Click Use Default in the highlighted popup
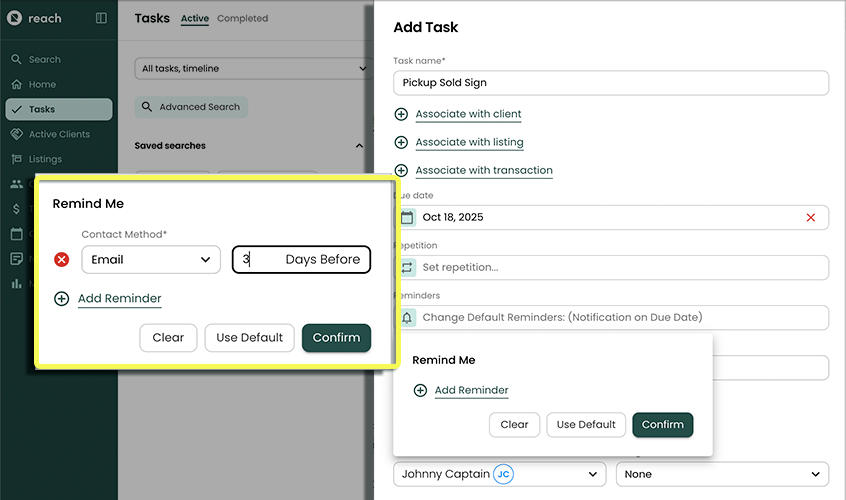Screen dimensions: 846x500 (x=250, y=338)
